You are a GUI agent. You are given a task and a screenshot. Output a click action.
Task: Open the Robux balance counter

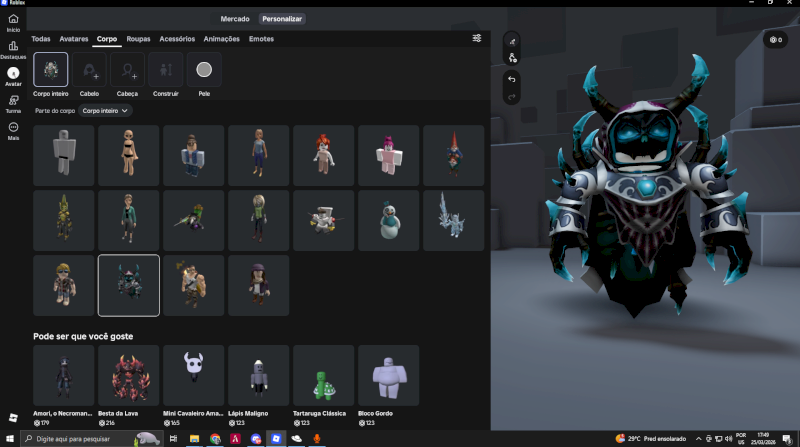tap(776, 39)
